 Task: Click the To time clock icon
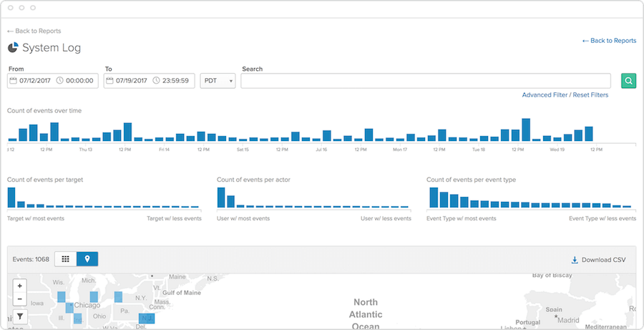point(156,81)
